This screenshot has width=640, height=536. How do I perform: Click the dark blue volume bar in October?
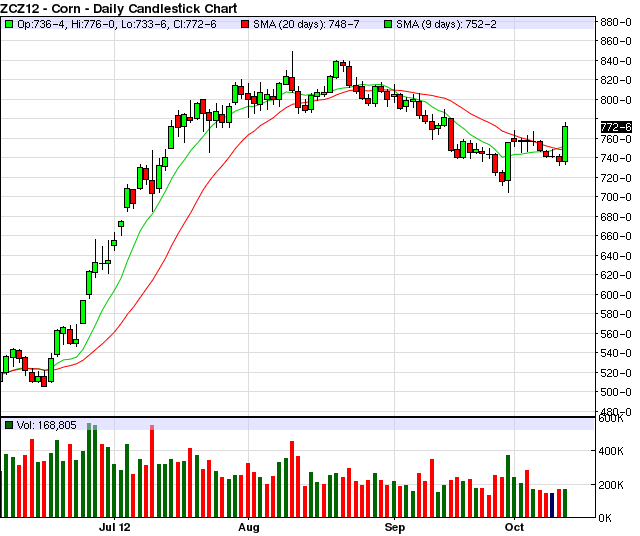click(x=552, y=505)
